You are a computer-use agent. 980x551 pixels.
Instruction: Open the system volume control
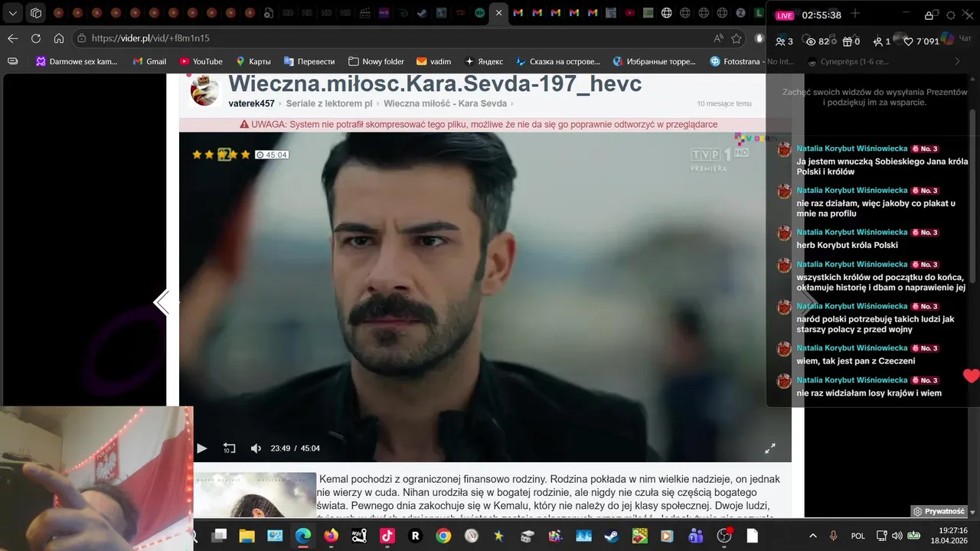click(897, 536)
